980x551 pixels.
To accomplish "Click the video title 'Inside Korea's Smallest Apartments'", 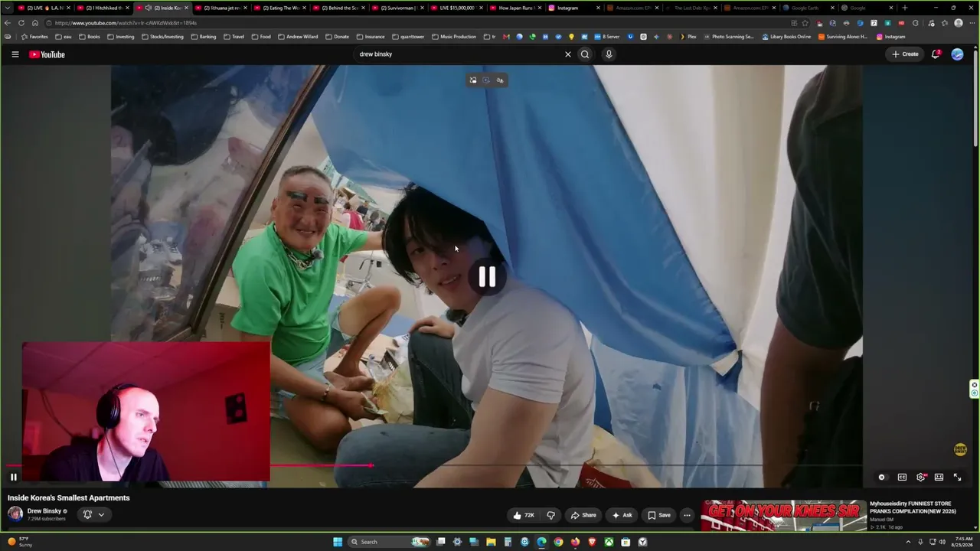I will (x=69, y=498).
